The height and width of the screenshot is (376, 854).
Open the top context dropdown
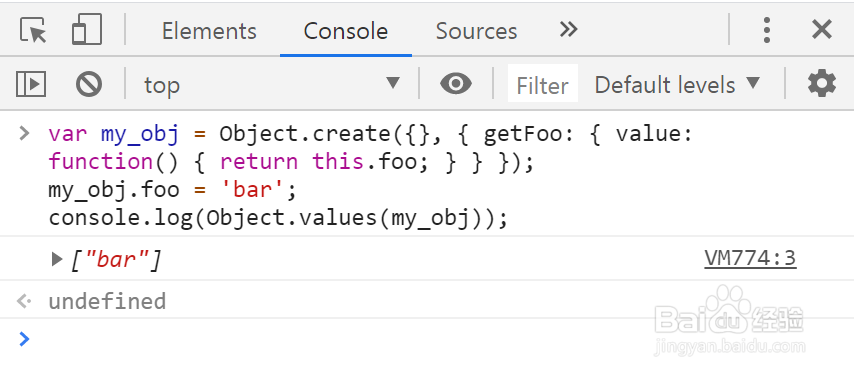(x=271, y=84)
